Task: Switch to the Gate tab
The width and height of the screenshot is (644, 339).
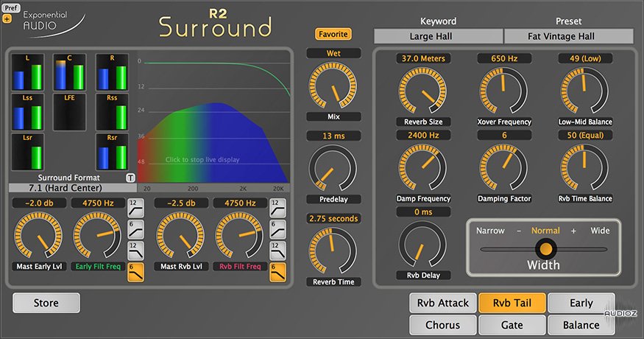Action: coord(512,325)
